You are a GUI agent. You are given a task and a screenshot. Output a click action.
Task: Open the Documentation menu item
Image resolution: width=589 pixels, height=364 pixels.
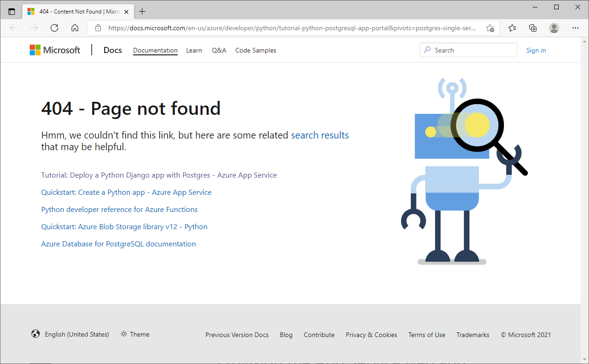[155, 50]
